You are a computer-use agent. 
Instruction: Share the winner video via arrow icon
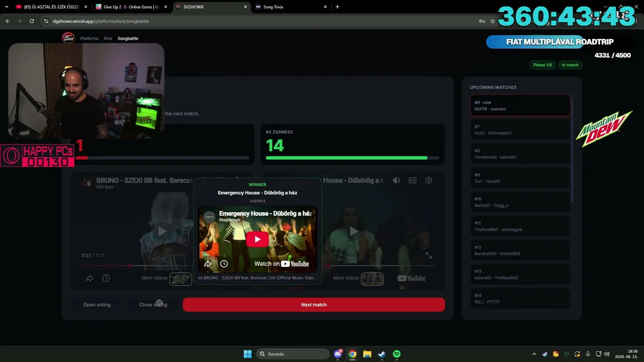[x=208, y=263]
